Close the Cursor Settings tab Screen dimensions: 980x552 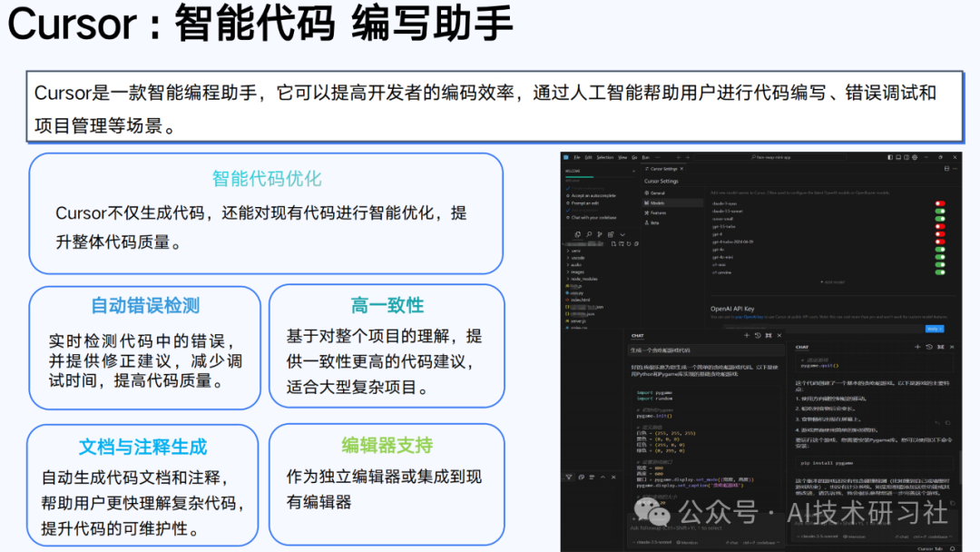tap(682, 169)
